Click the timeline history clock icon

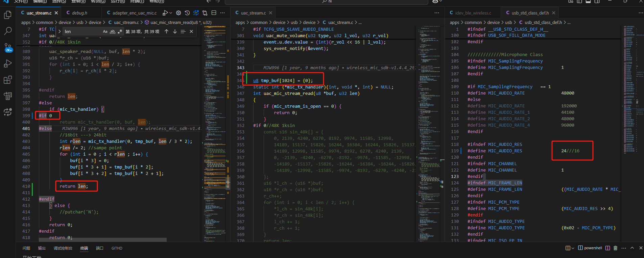pyautogui.click(x=187, y=13)
